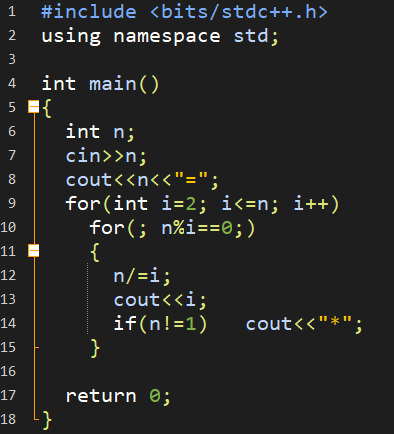Click line number 12 in the gutter
394x434 pixels.
click(8, 275)
